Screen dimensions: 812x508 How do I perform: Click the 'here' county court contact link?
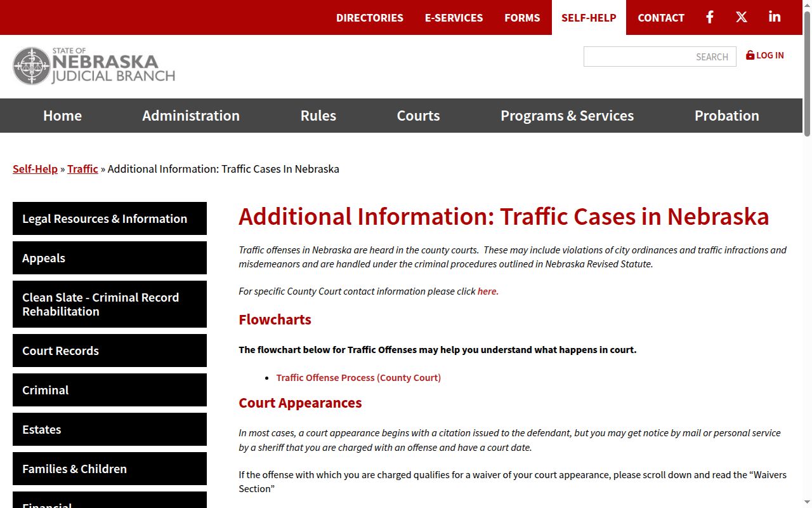487,291
